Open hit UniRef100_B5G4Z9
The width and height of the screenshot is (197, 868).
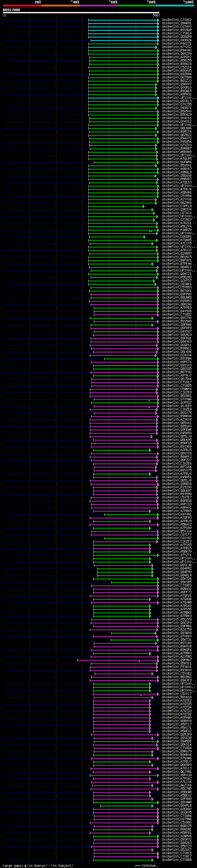(x=177, y=115)
